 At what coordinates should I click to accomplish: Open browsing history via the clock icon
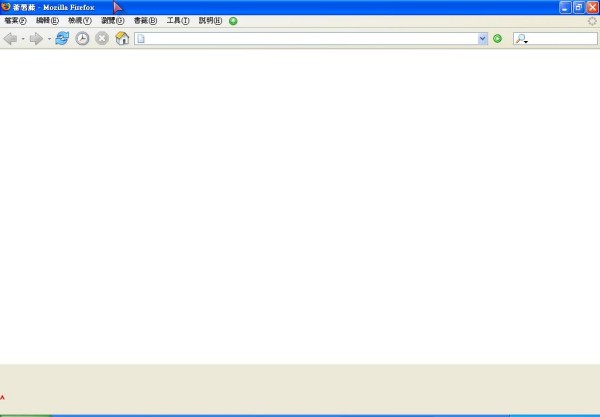pos(82,39)
